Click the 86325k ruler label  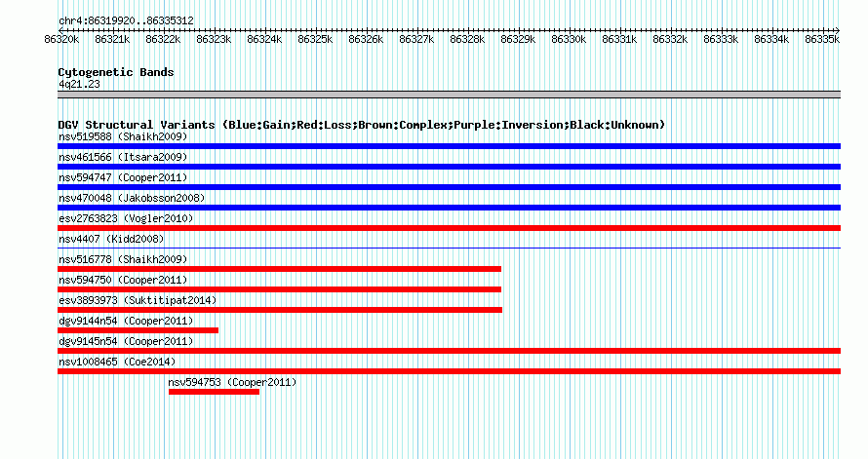(x=315, y=39)
